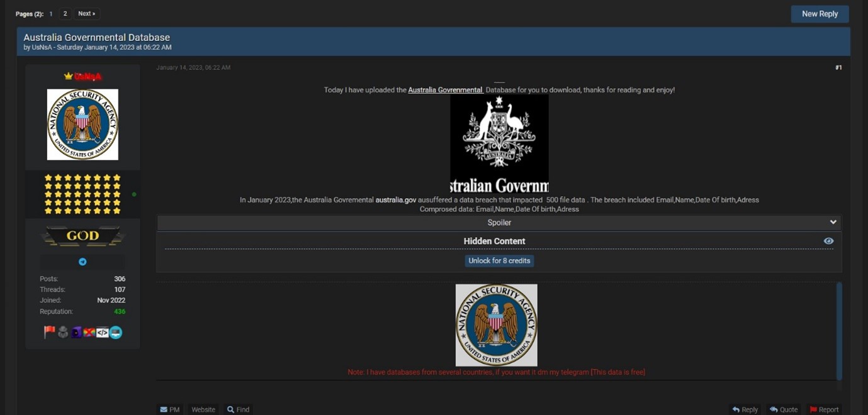The image size is (868, 415).
Task: Unlock the hidden content for 8 credits
Action: click(x=499, y=260)
